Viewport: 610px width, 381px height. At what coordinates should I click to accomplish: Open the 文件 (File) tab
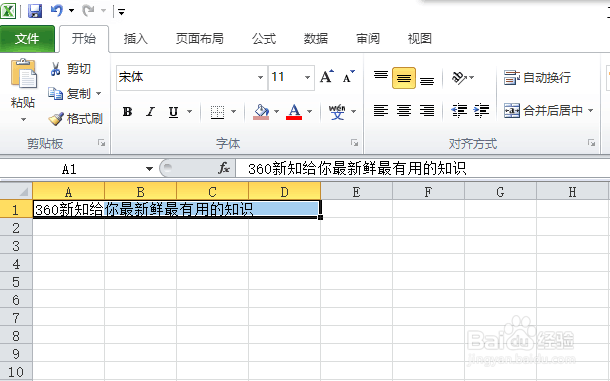(x=27, y=39)
